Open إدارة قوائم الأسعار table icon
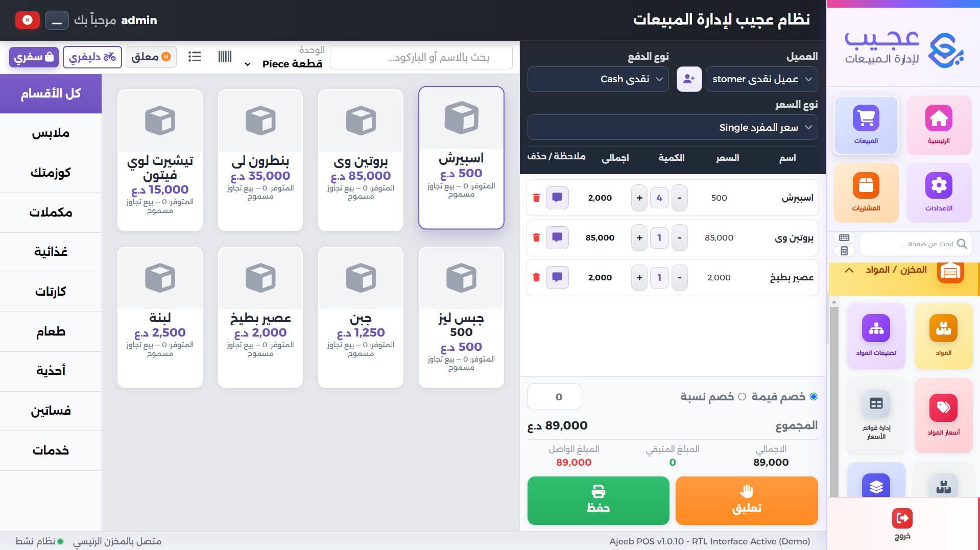This screenshot has width=980, height=550. (x=876, y=415)
